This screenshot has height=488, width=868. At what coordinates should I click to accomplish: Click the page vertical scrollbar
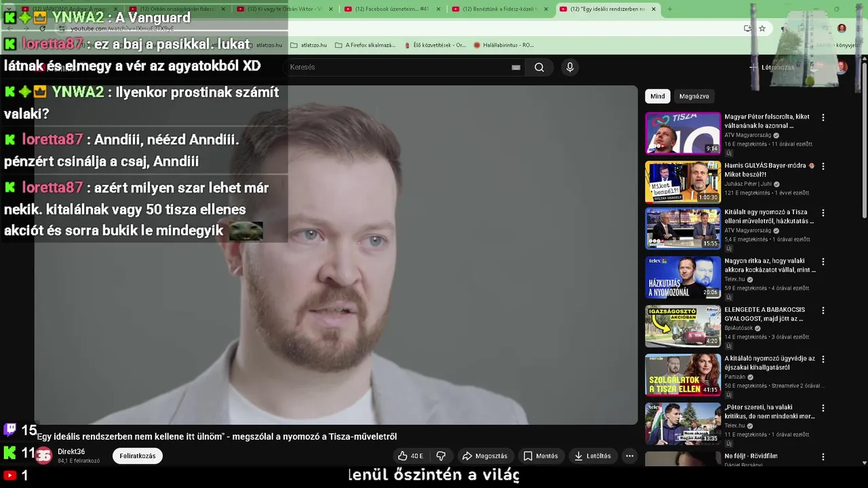pos(864,139)
